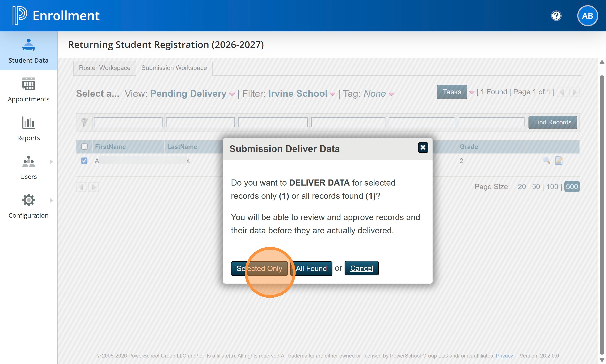Open the Reports bar chart icon
606x364 pixels.
pyautogui.click(x=28, y=123)
